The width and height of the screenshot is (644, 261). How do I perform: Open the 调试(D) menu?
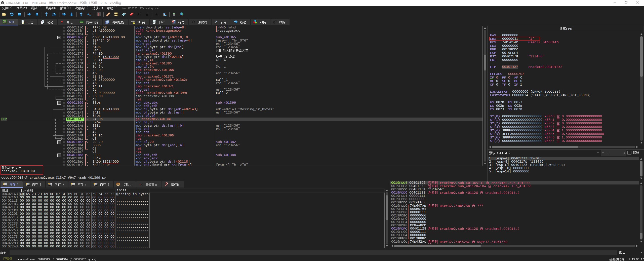[36, 8]
